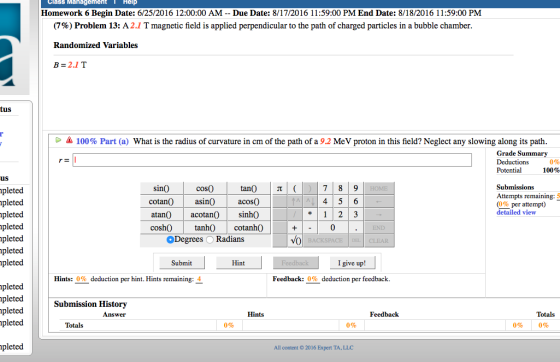Click the minus operator key

coord(310,227)
